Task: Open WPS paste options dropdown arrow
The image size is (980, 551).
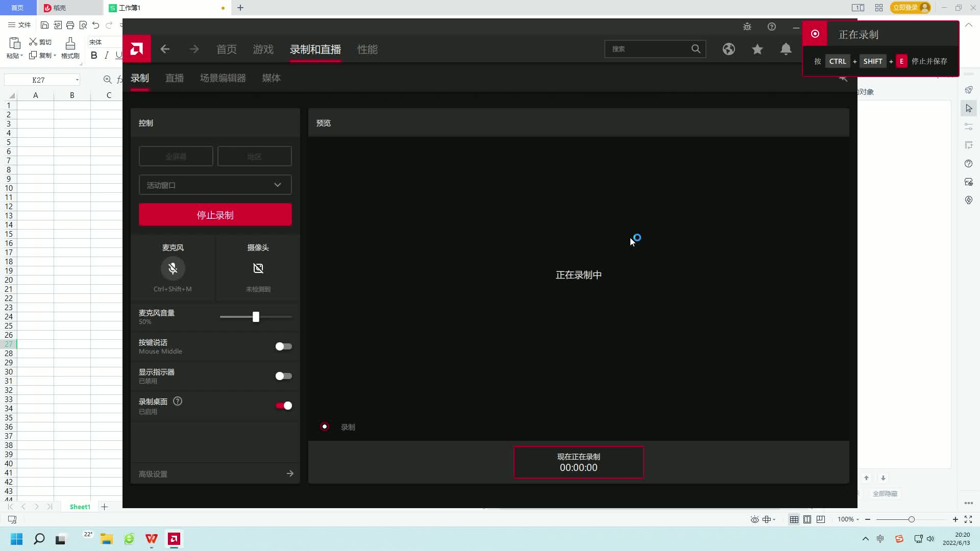Action: (22, 56)
